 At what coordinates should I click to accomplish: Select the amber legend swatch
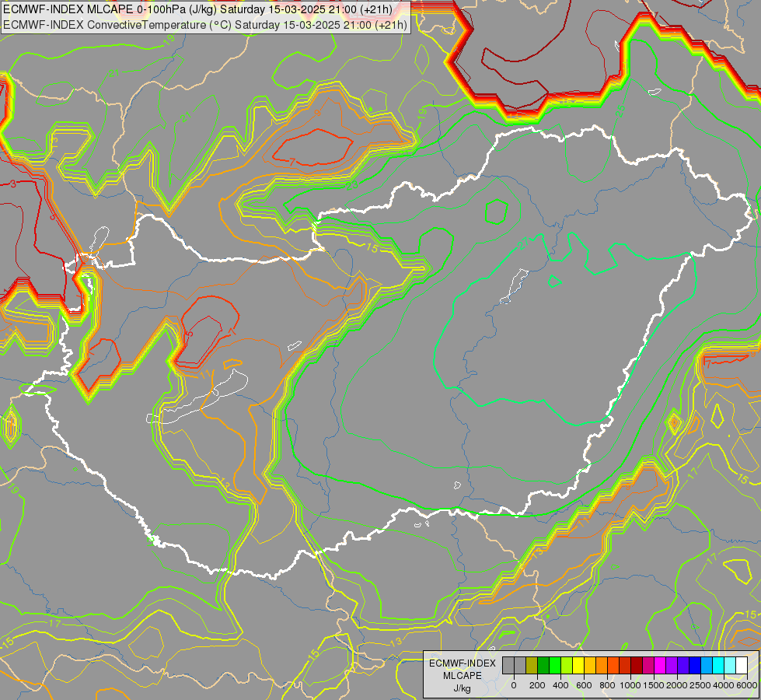(590, 666)
